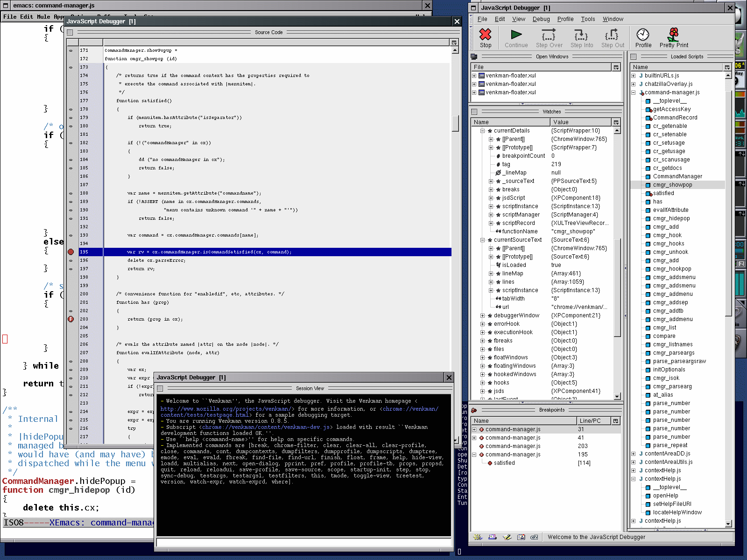Open ChatZilla from status bar icon
747x560 pixels.
pyautogui.click(x=535, y=537)
